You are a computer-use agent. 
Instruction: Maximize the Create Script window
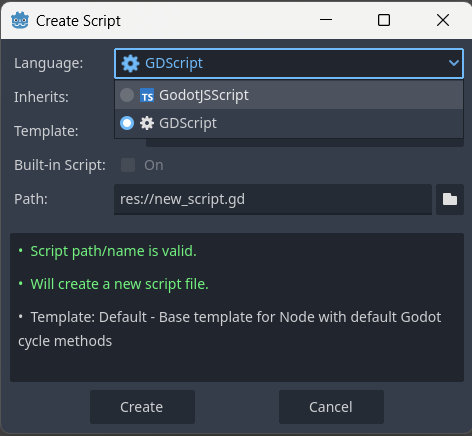click(384, 20)
